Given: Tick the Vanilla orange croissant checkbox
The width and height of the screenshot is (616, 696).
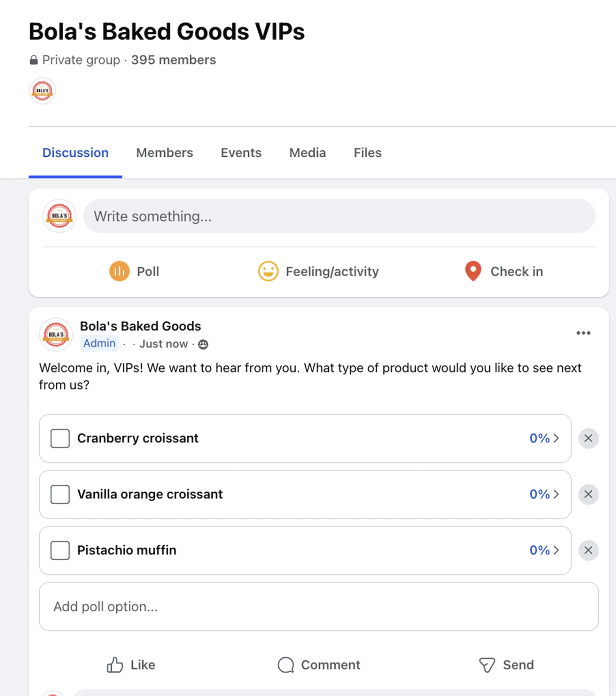Looking at the screenshot, I should [60, 494].
